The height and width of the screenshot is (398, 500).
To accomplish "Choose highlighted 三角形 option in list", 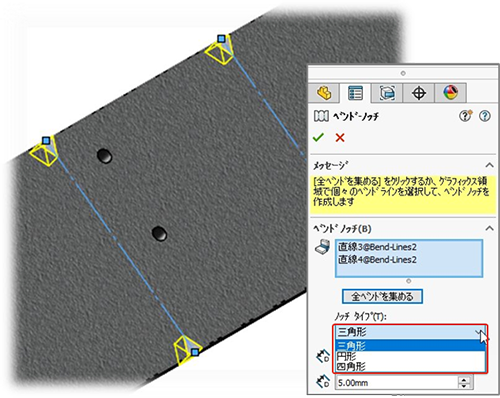I will 410,346.
